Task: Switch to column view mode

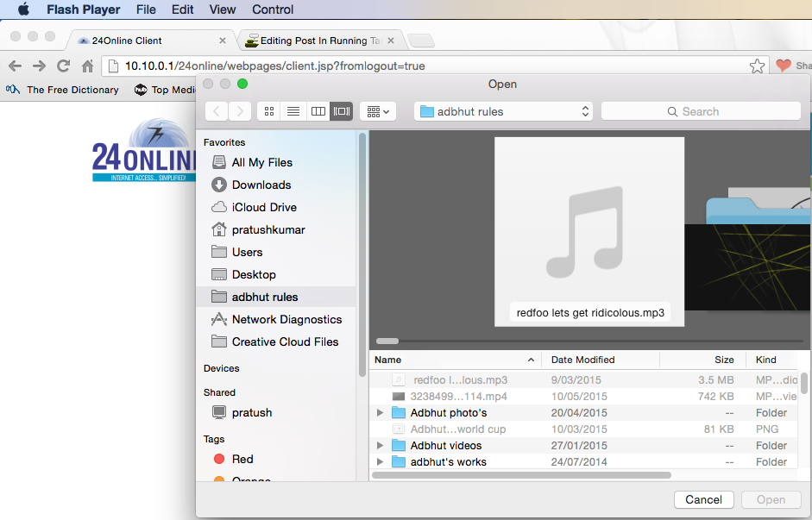Action: [318, 111]
